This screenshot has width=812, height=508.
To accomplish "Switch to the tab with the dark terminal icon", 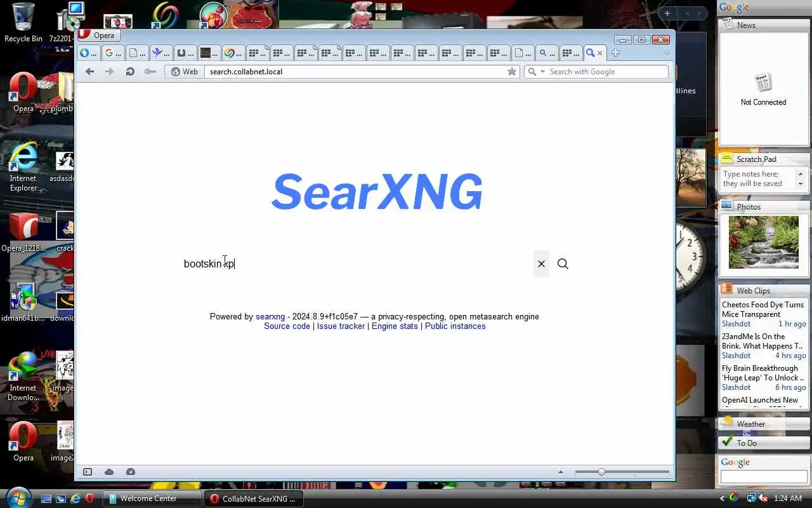I will point(209,53).
